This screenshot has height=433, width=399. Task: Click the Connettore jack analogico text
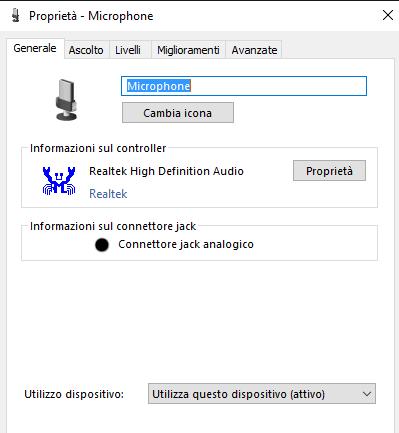(186, 244)
